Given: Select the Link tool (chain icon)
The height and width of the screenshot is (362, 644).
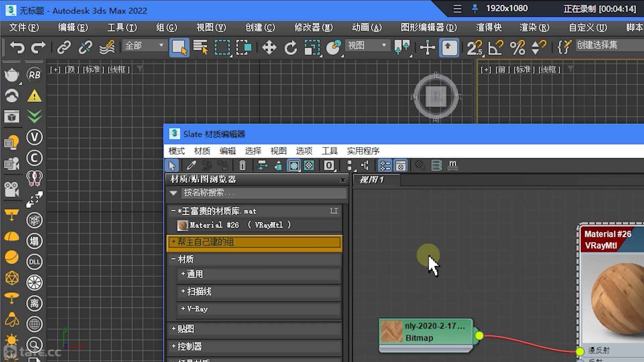Looking at the screenshot, I should point(64,47).
